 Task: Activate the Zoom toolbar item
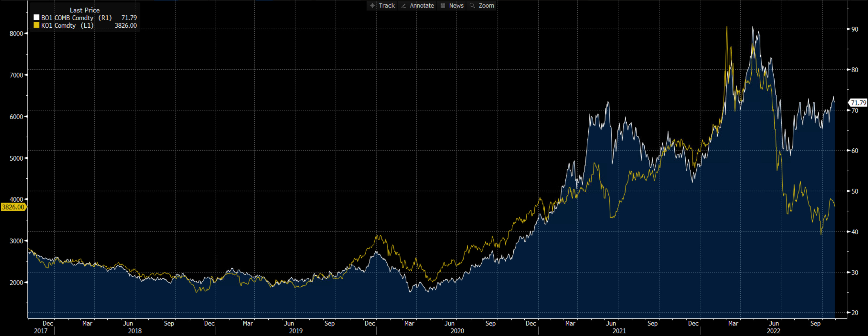click(486, 5)
